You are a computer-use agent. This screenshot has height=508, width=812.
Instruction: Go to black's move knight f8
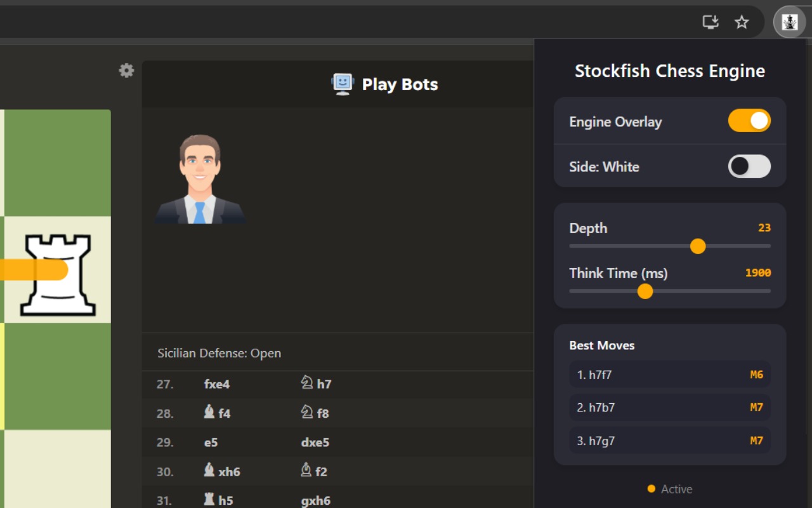(x=315, y=413)
